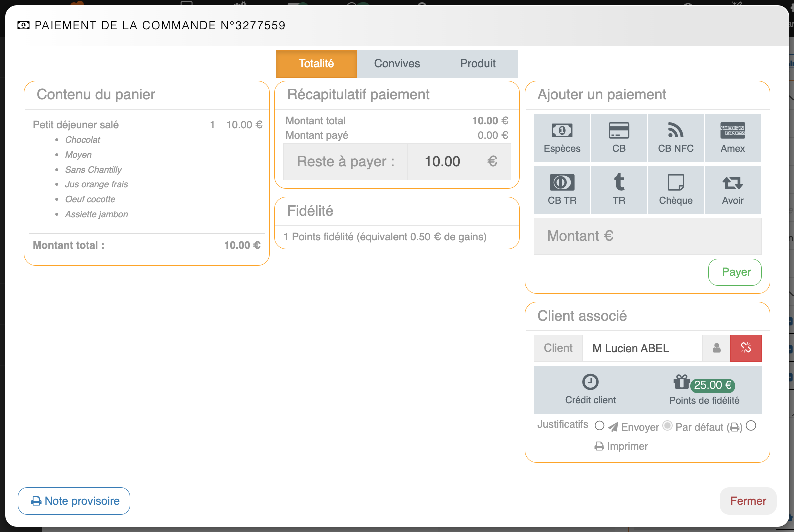The width and height of the screenshot is (794, 532).
Task: Choose TR ticket restaurant payment
Action: [x=619, y=190]
